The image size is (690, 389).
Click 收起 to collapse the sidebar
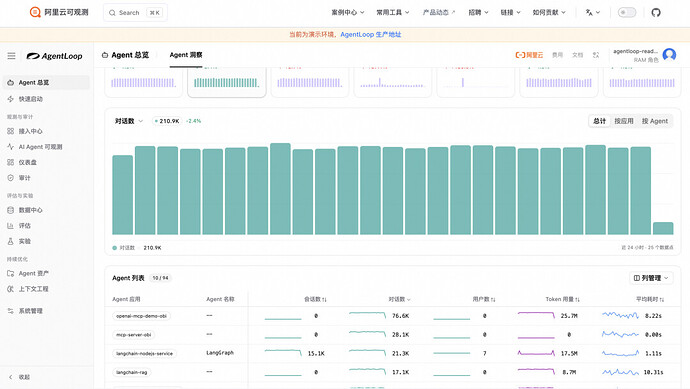[x=20, y=377]
